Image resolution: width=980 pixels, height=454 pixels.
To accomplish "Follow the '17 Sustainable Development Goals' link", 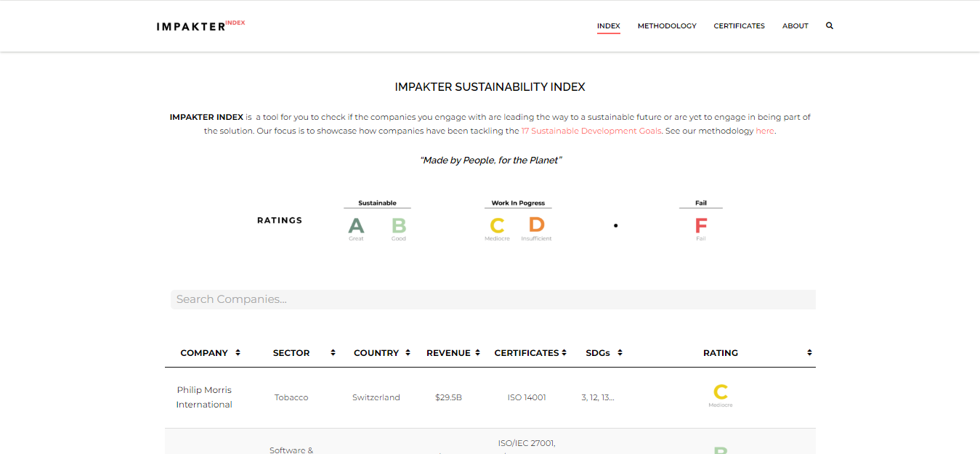I will tap(591, 130).
